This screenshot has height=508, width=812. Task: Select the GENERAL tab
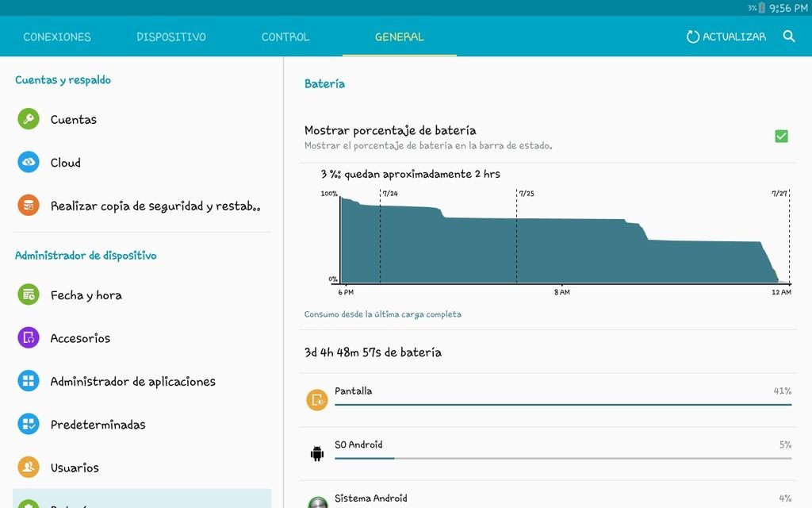[x=400, y=37]
